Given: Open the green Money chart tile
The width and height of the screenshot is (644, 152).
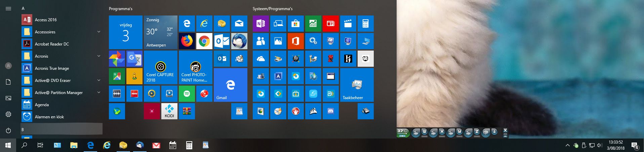Looking at the screenshot, I should tap(313, 24).
